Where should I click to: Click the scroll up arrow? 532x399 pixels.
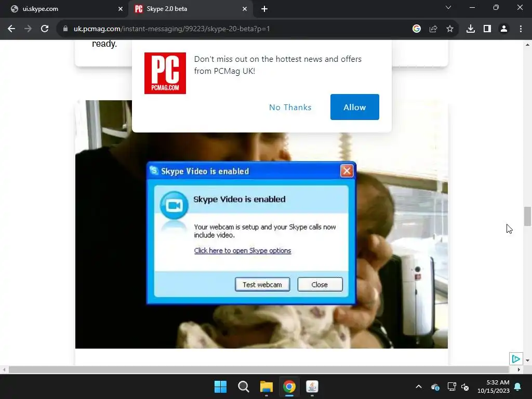pyautogui.click(x=527, y=45)
